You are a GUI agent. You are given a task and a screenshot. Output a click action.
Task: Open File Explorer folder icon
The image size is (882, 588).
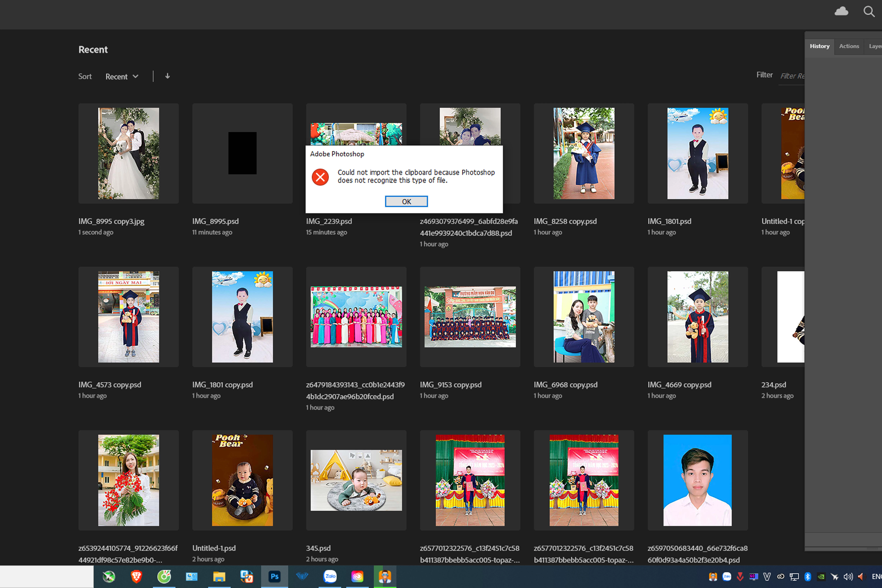click(219, 576)
